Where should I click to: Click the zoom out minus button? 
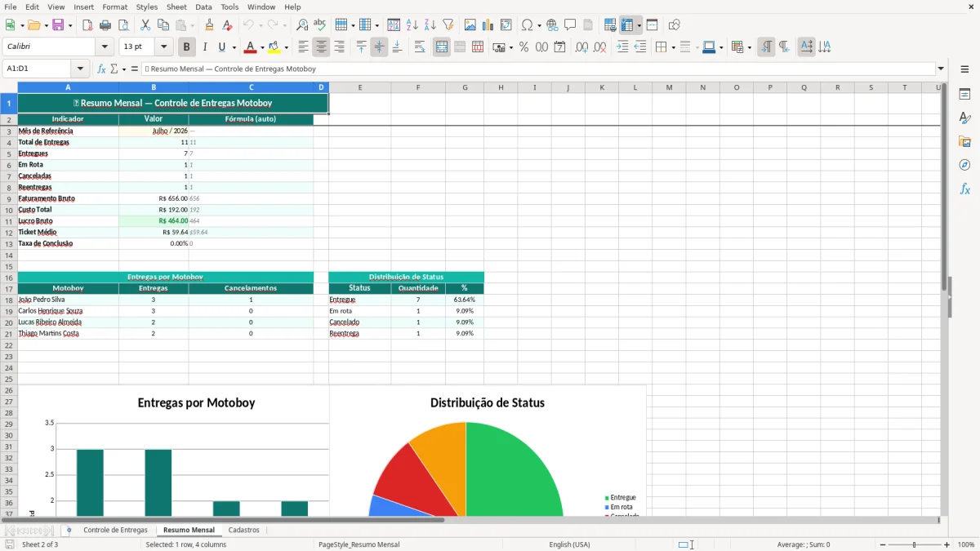pyautogui.click(x=883, y=544)
